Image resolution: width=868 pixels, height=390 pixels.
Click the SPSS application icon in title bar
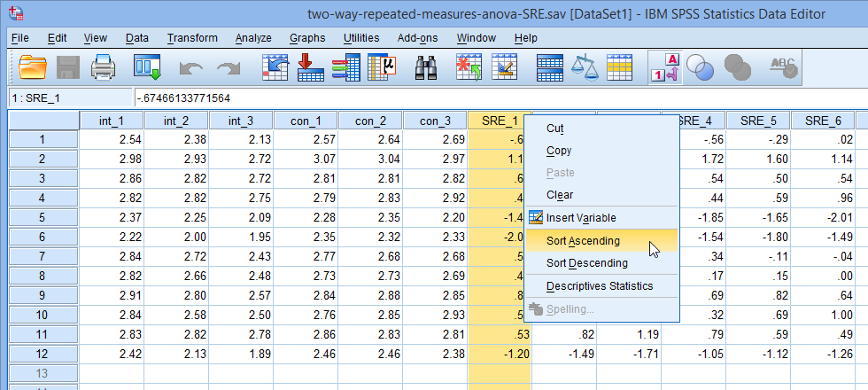click(x=16, y=14)
